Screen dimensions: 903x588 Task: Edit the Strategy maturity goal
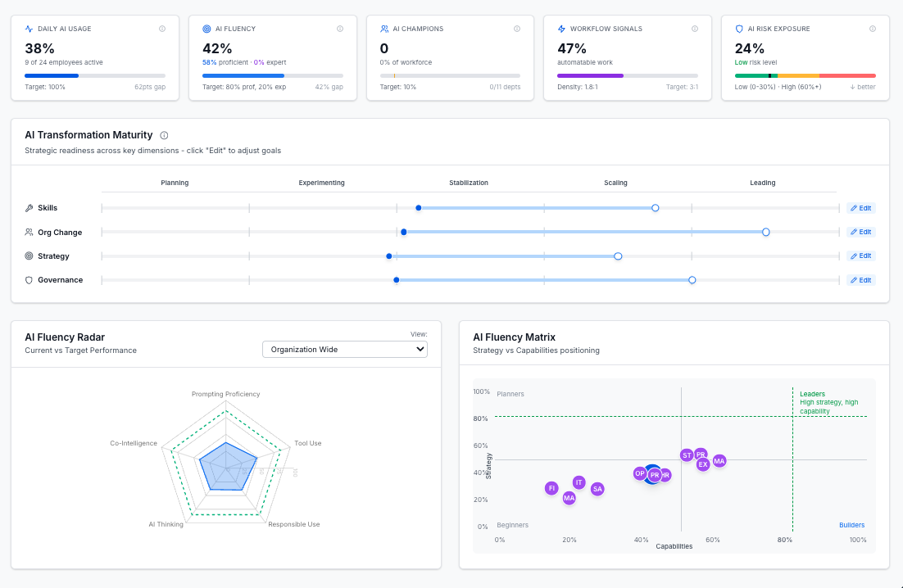point(861,256)
